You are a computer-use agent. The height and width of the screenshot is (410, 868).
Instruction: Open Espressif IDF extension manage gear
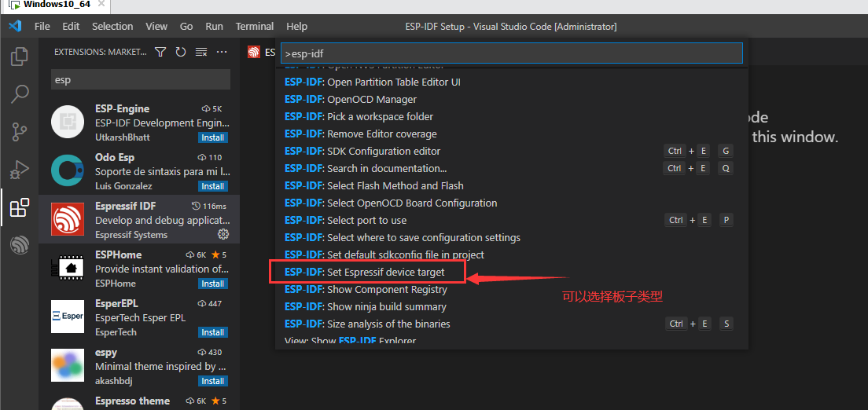click(223, 234)
